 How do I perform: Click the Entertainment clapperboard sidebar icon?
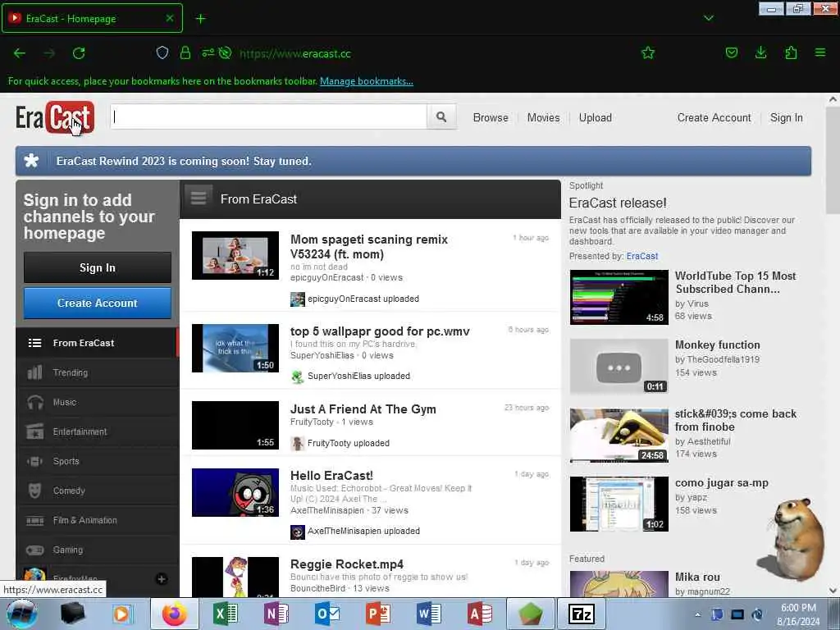pyautogui.click(x=34, y=431)
